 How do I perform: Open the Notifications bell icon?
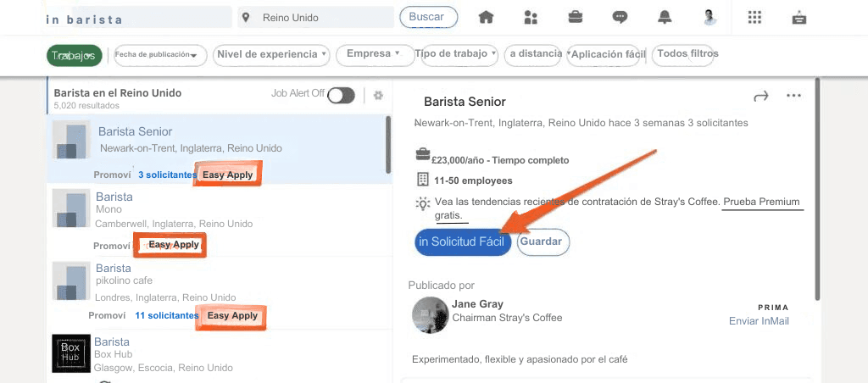click(x=665, y=17)
